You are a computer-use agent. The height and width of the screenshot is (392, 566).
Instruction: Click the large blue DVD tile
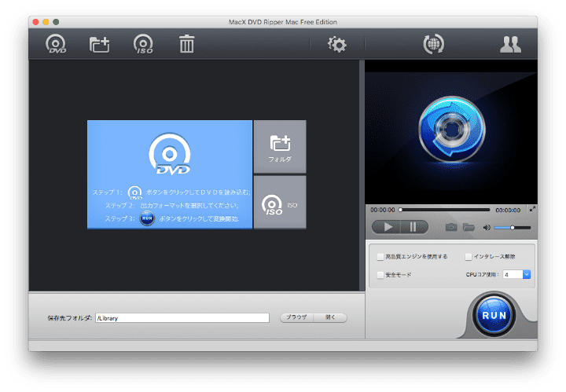point(170,174)
